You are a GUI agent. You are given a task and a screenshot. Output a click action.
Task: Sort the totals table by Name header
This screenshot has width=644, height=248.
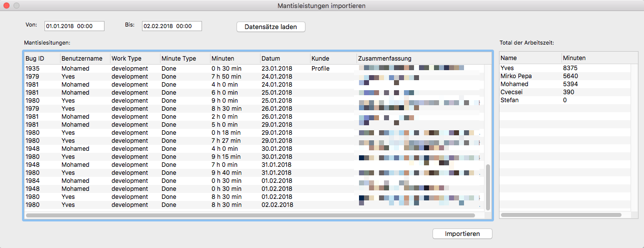[530, 58]
